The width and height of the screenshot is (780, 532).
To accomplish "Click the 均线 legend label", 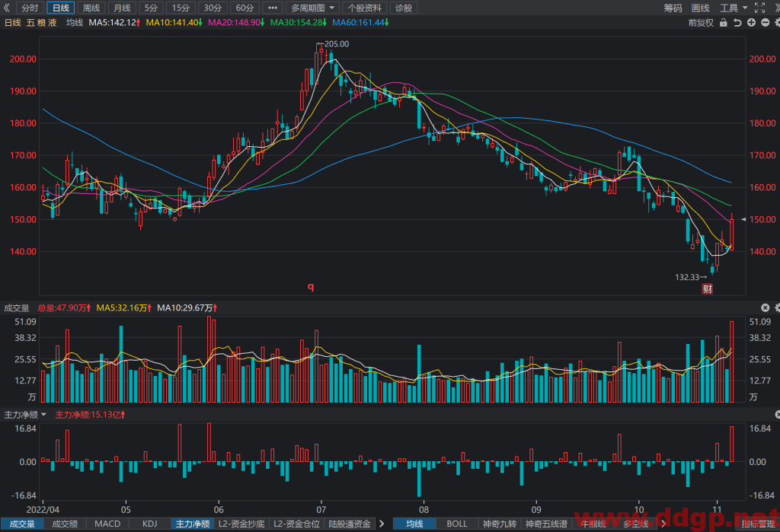I will (75, 22).
